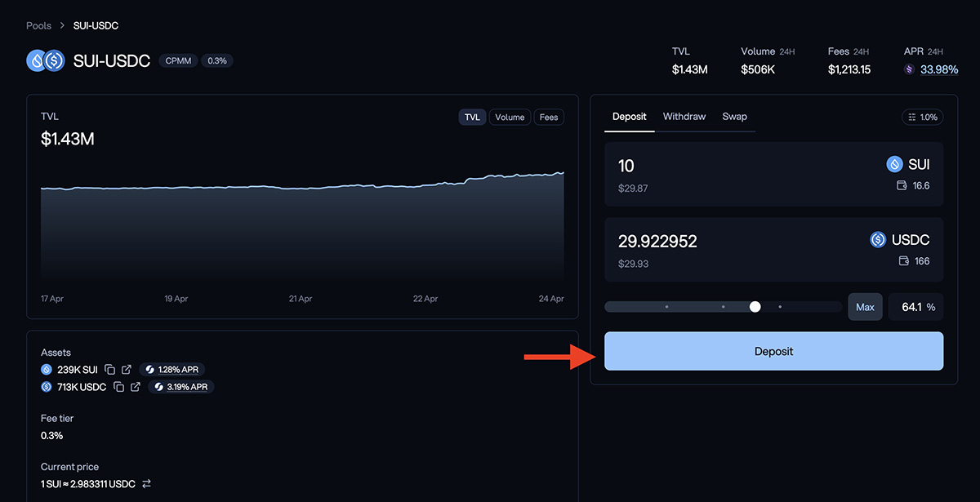980x502 pixels.
Task: Show the Fees chart
Action: [x=549, y=118]
